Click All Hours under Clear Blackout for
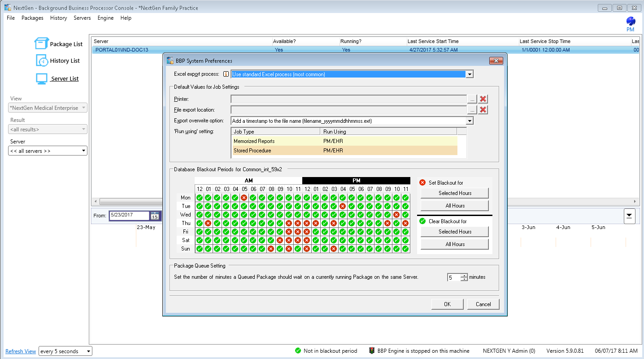Viewport: 644px width, 359px height. tap(455, 244)
